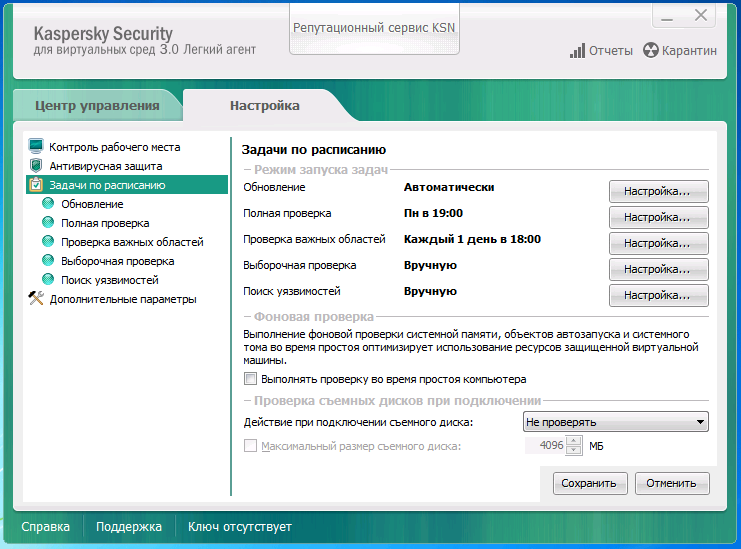741x549 pixels.
Task: Click the green bullet beside Проверка важных областей
Action: pos(48,241)
